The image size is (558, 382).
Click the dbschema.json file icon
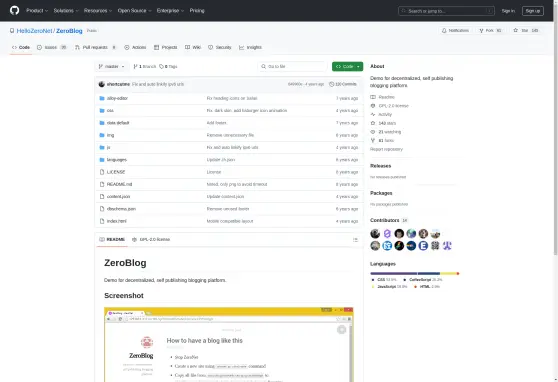102,209
